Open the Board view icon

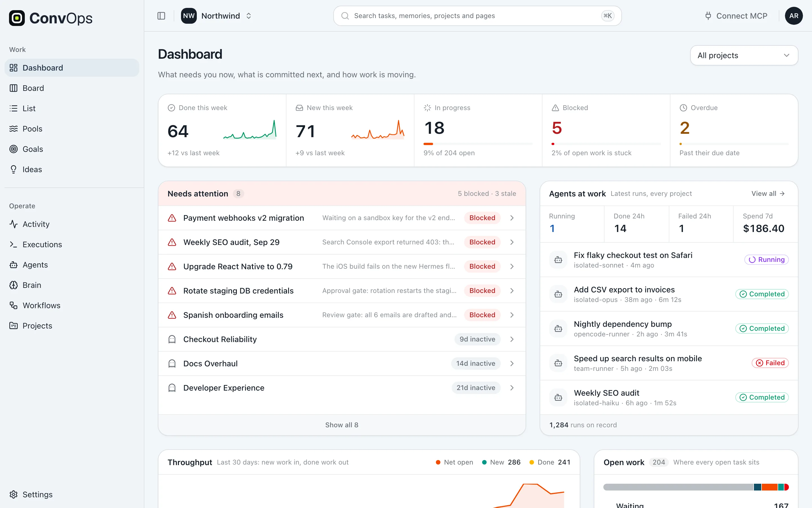14,88
